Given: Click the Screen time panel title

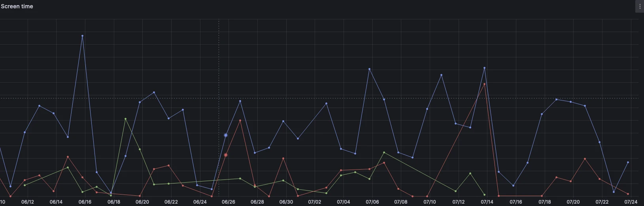Looking at the screenshot, I should (x=17, y=6).
